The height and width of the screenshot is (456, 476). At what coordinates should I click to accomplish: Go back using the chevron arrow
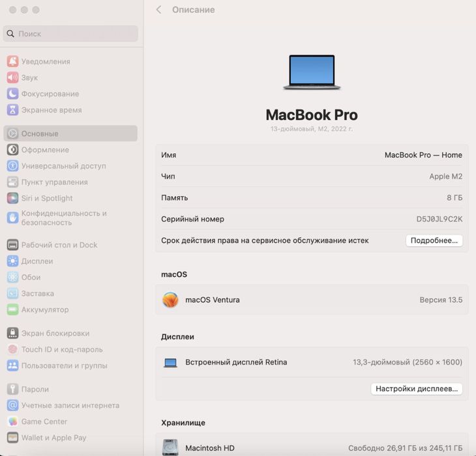tap(158, 10)
